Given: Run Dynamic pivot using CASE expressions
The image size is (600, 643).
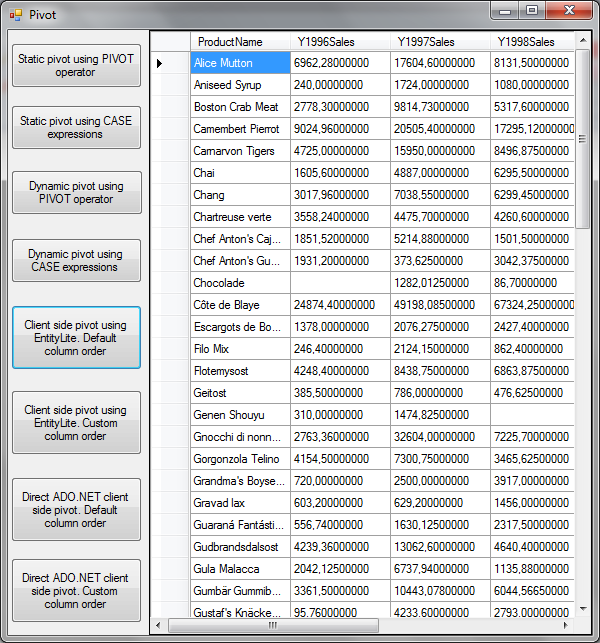Looking at the screenshot, I should point(76,260).
